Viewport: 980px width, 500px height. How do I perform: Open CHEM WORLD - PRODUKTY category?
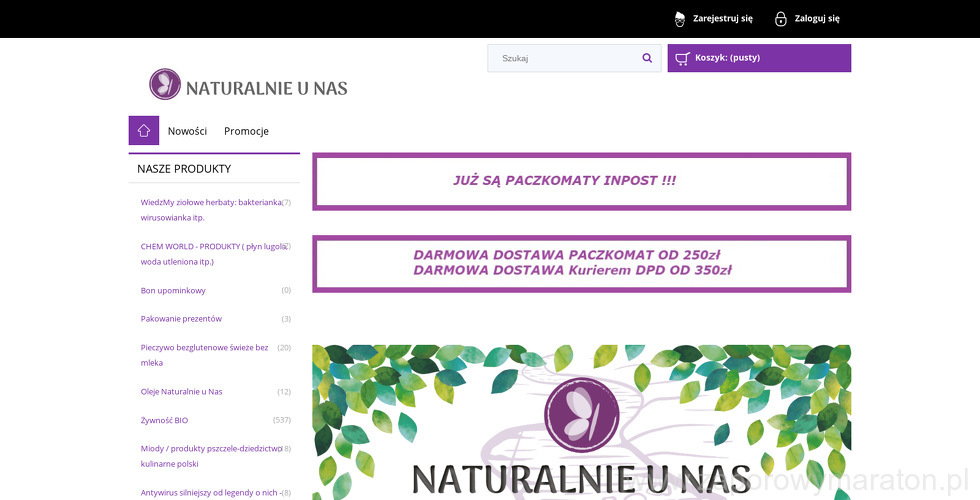(214, 254)
